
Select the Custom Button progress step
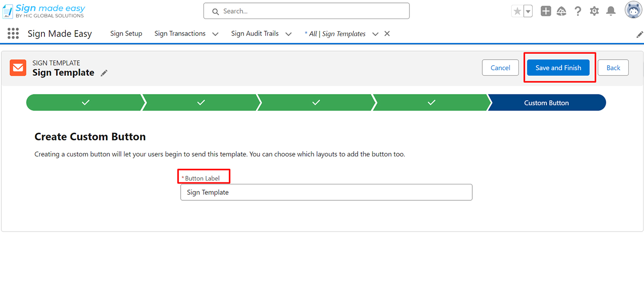546,103
